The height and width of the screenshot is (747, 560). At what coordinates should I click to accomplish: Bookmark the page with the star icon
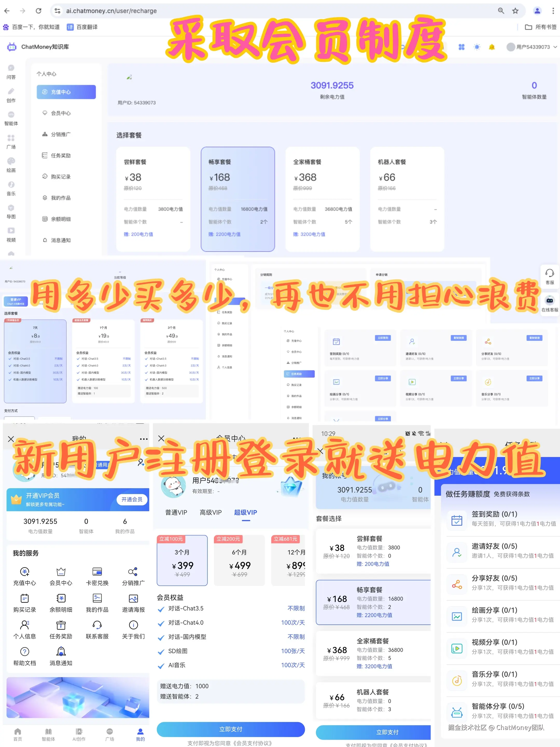(x=515, y=11)
